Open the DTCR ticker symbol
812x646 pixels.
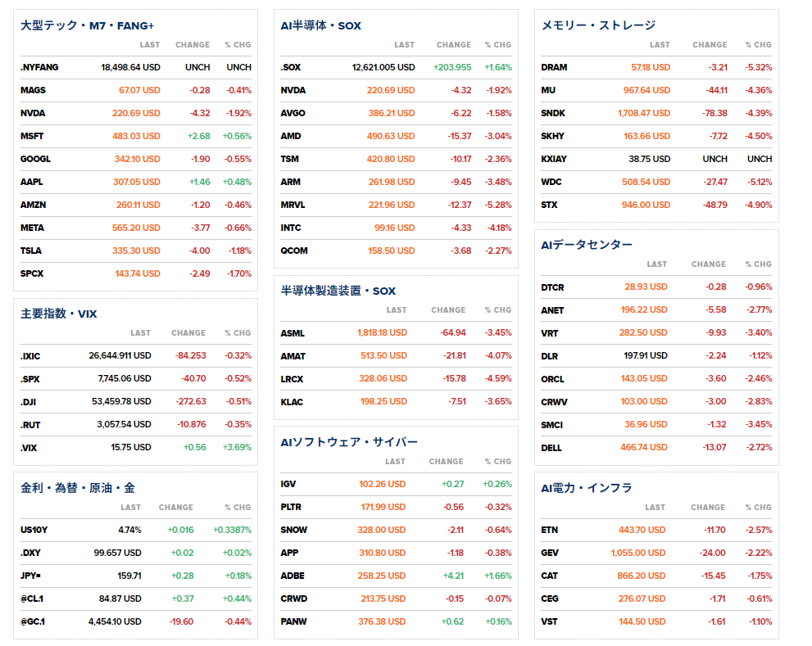tap(552, 287)
